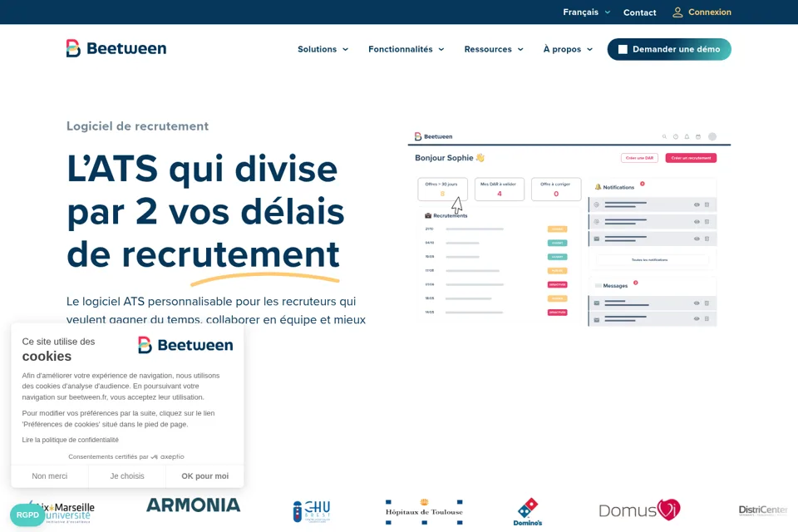The image size is (798, 532).
Task: Accept cookies with OK pour moi
Action: (x=205, y=476)
